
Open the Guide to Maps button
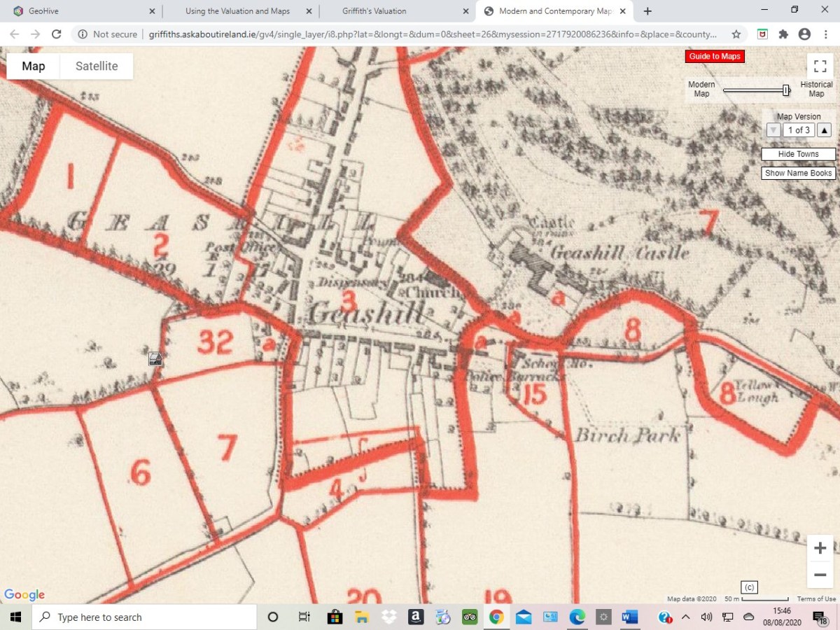(x=715, y=56)
